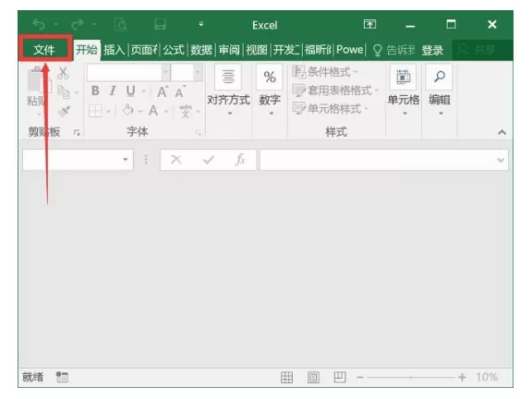532x399 pixels.
Task: Switch to the 插入 ribbon tab
Action: click(x=115, y=50)
